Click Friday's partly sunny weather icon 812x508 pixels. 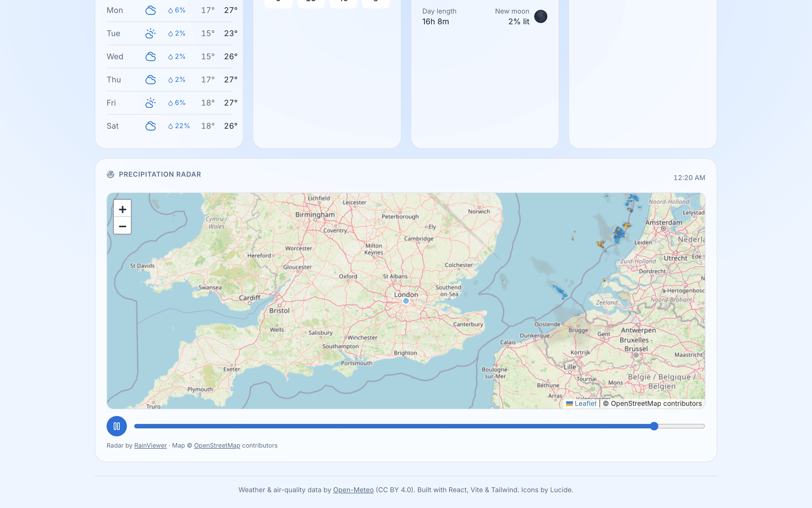(x=151, y=103)
